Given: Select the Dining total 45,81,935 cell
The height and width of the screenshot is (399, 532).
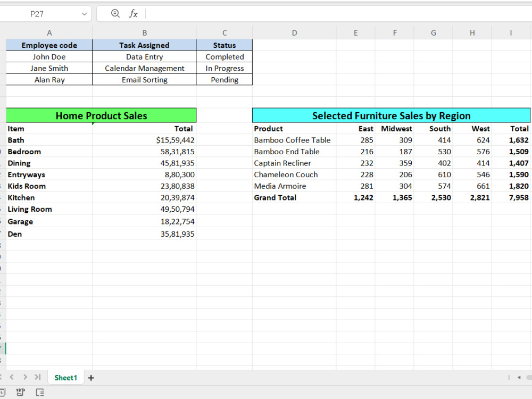Looking at the screenshot, I should coord(144,163).
